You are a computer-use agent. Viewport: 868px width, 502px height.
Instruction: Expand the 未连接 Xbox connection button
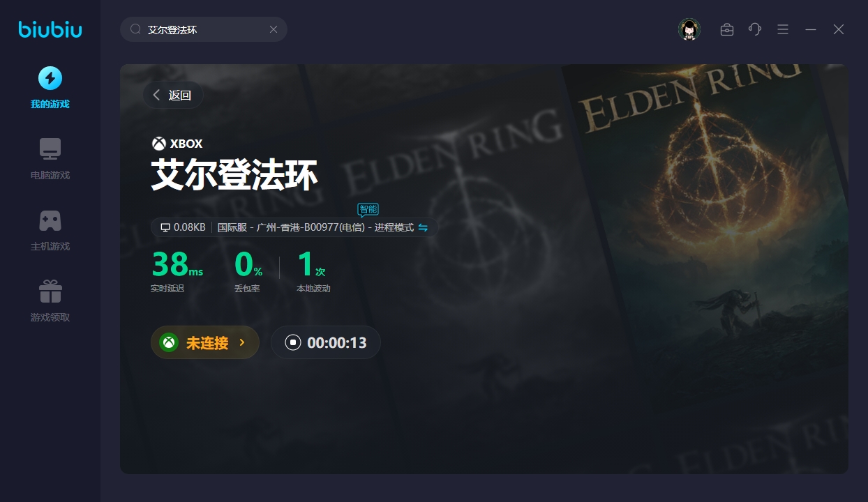[205, 342]
